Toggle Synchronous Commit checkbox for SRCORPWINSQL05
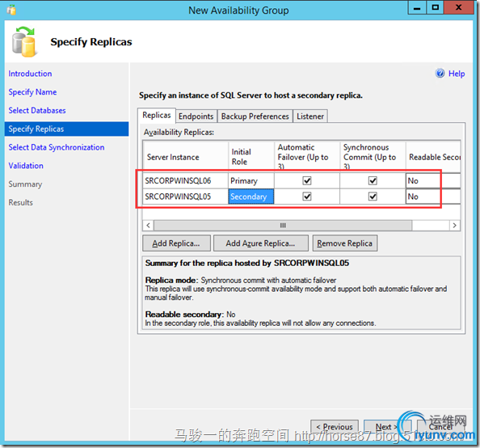The height and width of the screenshot is (448, 480). [x=373, y=197]
